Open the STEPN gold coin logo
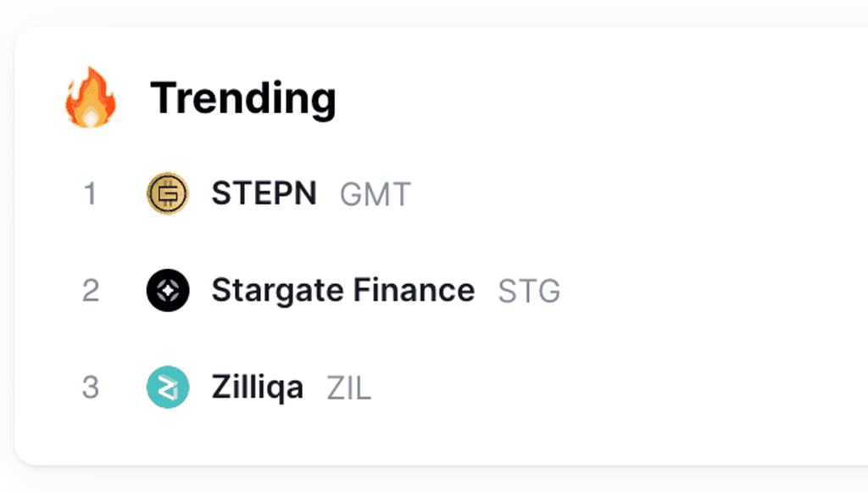The height and width of the screenshot is (492, 868). [x=168, y=193]
